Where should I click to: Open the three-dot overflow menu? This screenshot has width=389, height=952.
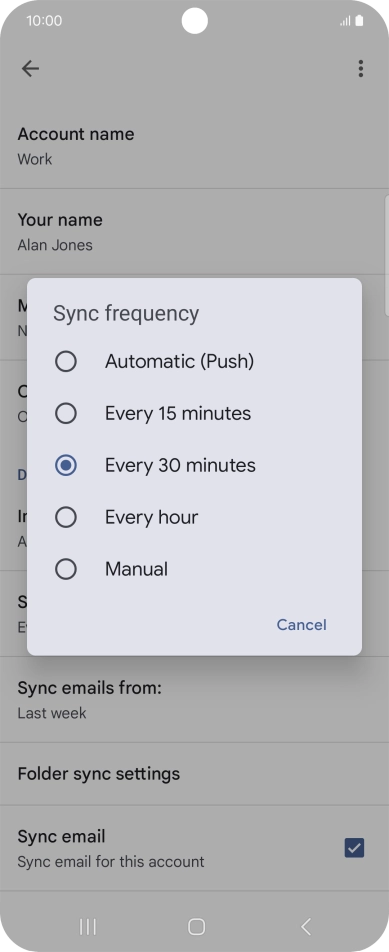pyautogui.click(x=360, y=69)
